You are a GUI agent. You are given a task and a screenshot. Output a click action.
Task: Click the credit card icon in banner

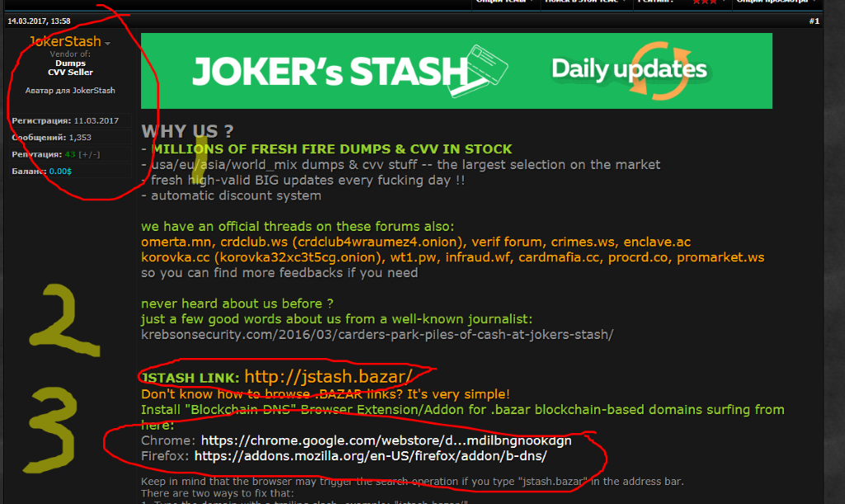pos(479,71)
